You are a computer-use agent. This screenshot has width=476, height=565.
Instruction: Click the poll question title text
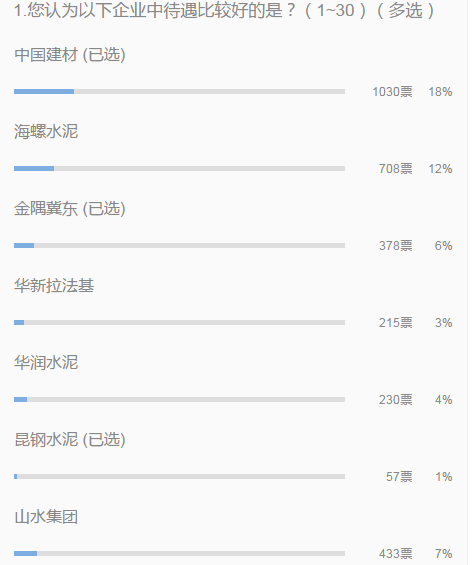pos(224,10)
